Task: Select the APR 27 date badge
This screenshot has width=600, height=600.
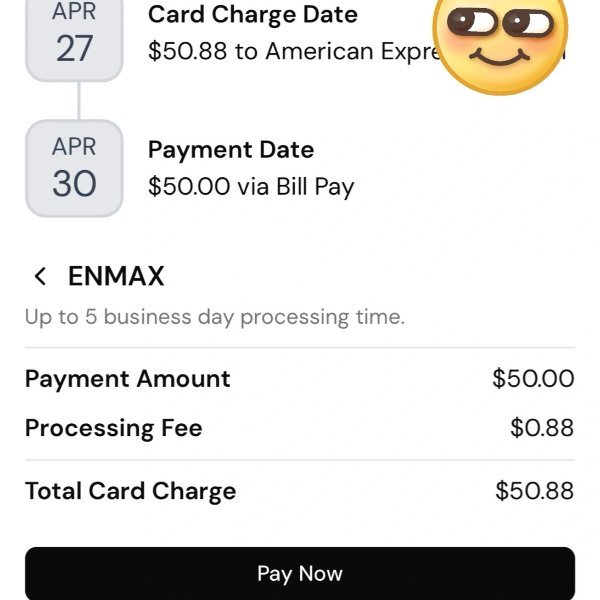Action: click(x=74, y=37)
